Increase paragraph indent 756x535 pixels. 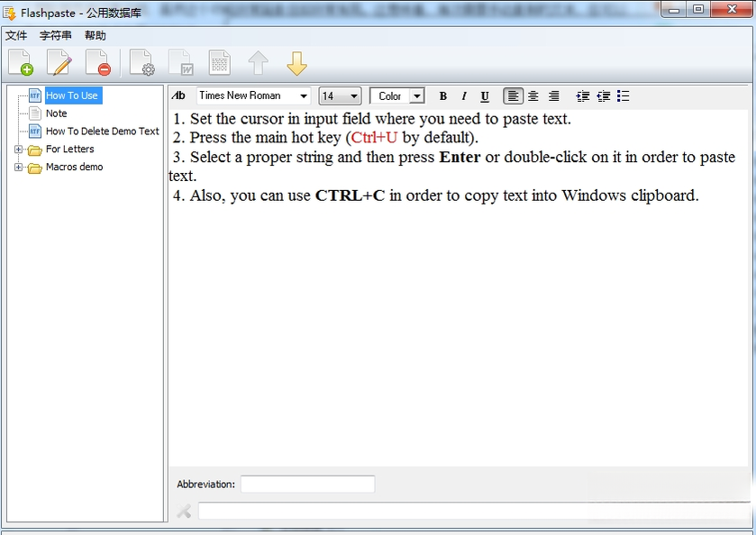click(x=582, y=95)
